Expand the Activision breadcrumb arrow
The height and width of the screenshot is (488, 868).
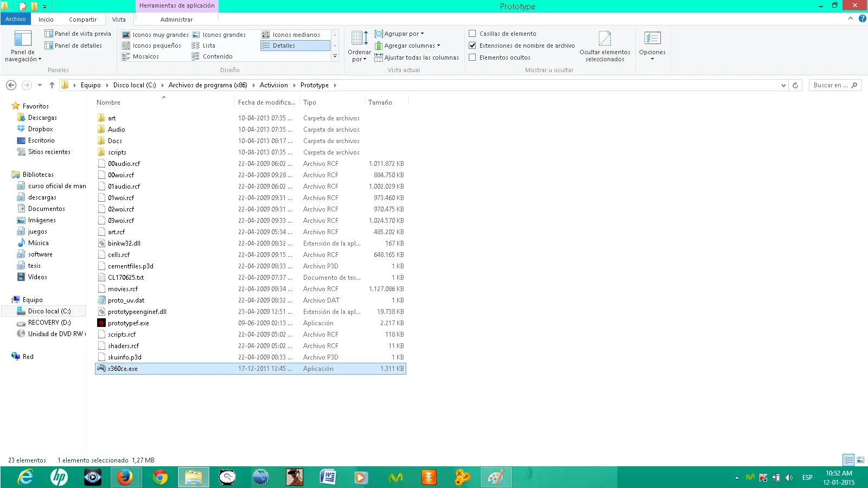click(x=295, y=85)
